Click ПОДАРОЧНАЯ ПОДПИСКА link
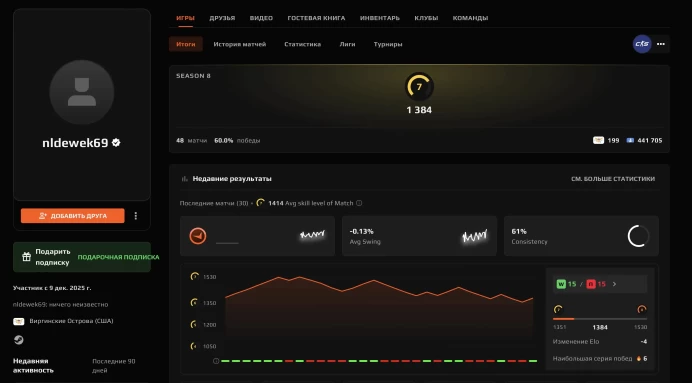This screenshot has width=692, height=383. pos(118,257)
